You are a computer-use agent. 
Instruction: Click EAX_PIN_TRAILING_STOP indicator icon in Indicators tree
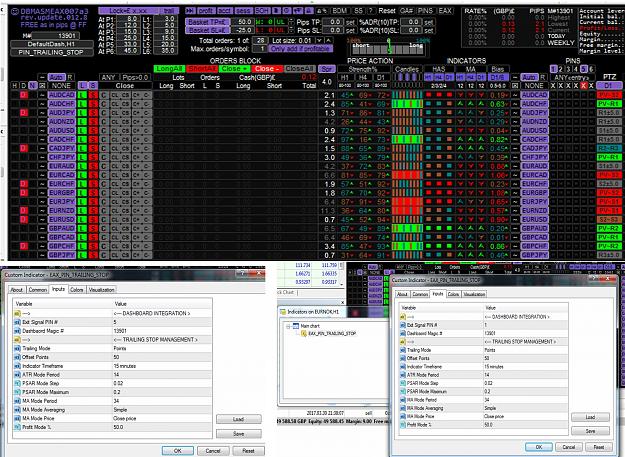click(304, 333)
